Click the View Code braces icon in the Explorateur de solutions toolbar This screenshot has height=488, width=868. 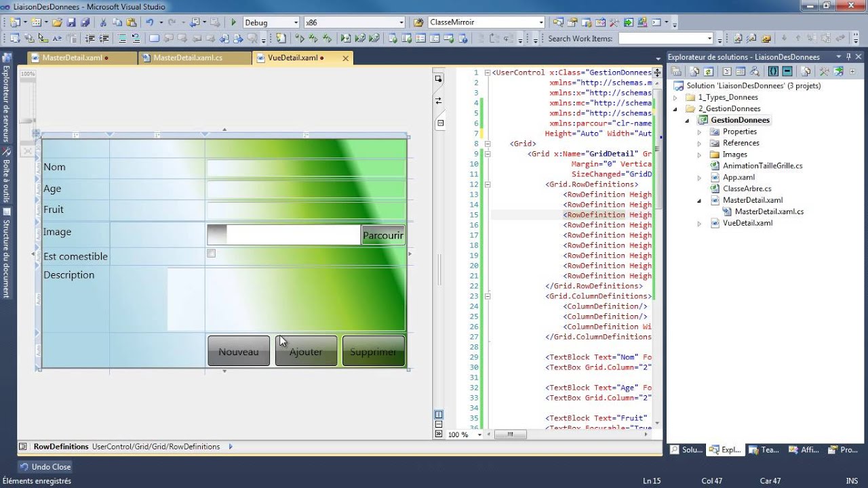click(773, 71)
